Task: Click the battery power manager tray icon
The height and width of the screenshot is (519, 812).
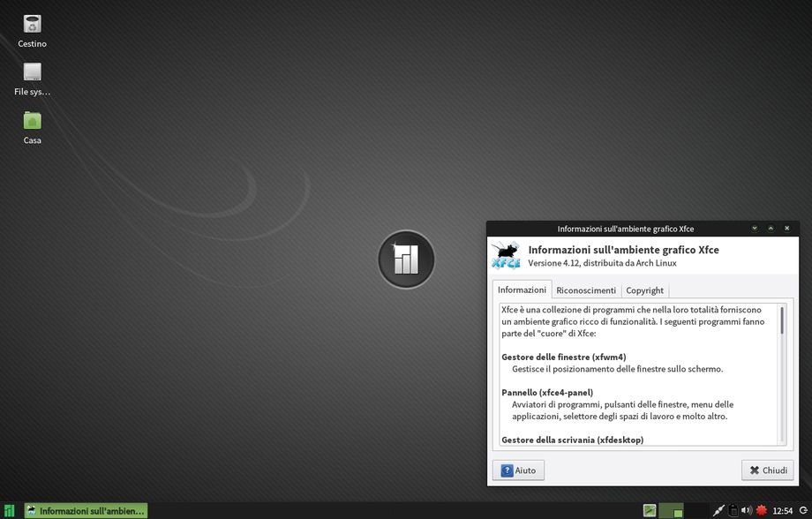Action: [733, 510]
